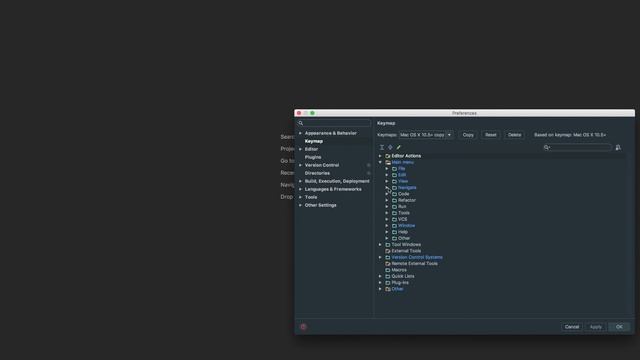The width and height of the screenshot is (640, 360).
Task: Click the Reset keymap button
Action: tap(491, 135)
